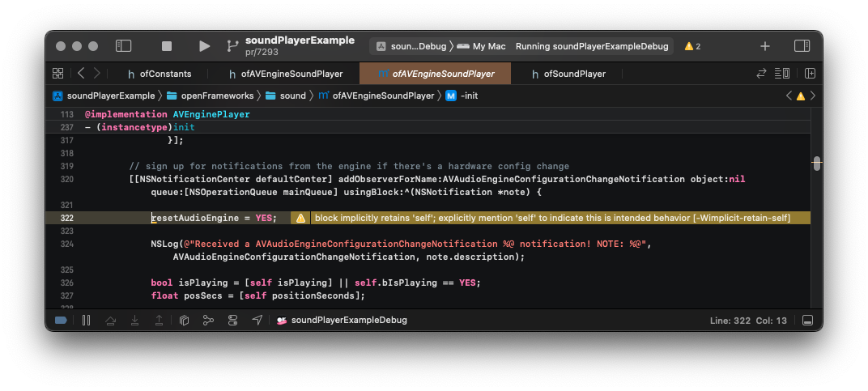Click line number 320 in gutter
The height and width of the screenshot is (391, 868).
(x=67, y=179)
